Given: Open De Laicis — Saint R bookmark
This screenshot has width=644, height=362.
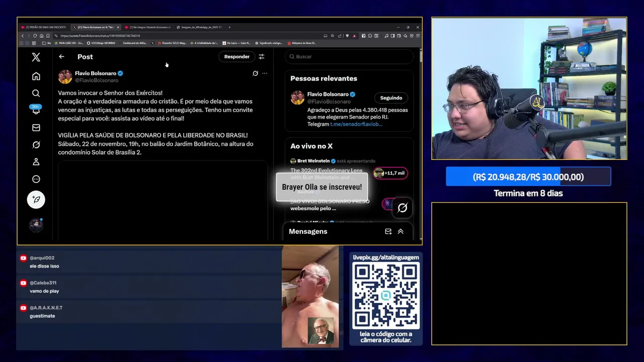Looking at the screenshot, I should [236, 43].
